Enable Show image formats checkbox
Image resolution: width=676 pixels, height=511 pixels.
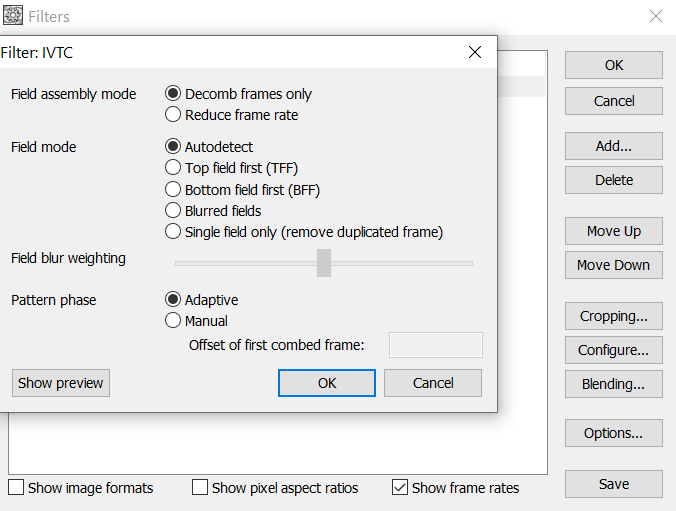tap(16, 488)
